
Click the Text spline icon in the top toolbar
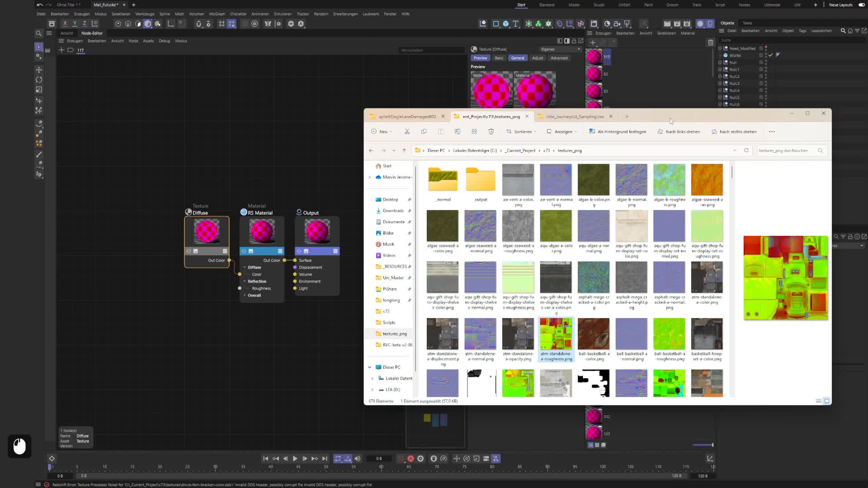[x=515, y=23]
